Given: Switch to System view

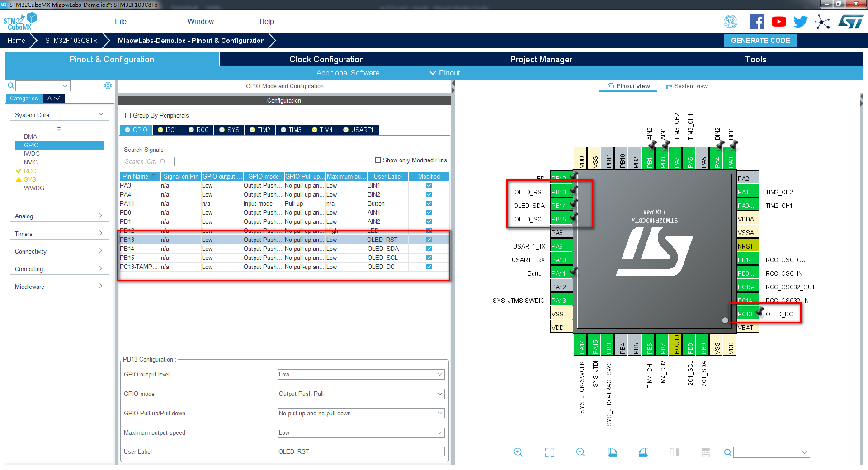Looking at the screenshot, I should pos(687,86).
